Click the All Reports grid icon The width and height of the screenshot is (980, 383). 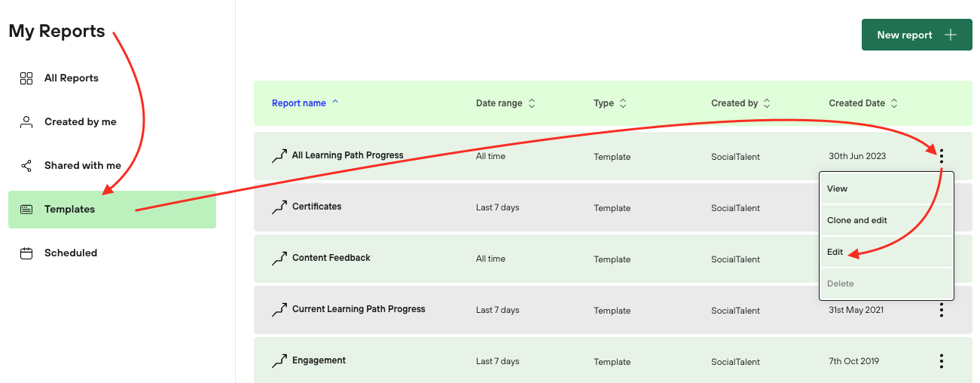(x=26, y=78)
